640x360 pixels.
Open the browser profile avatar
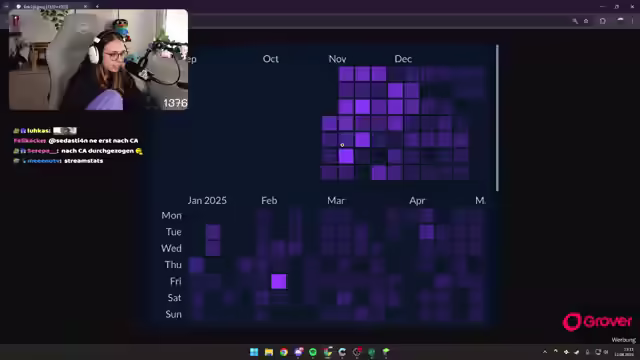coord(620,21)
